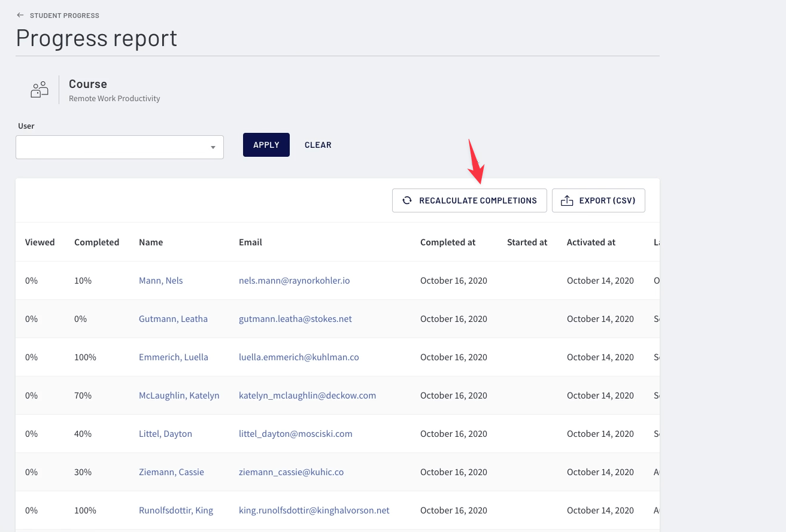
Task: Click ziemann_cassie@kuhic.co email link
Action: pyautogui.click(x=291, y=472)
